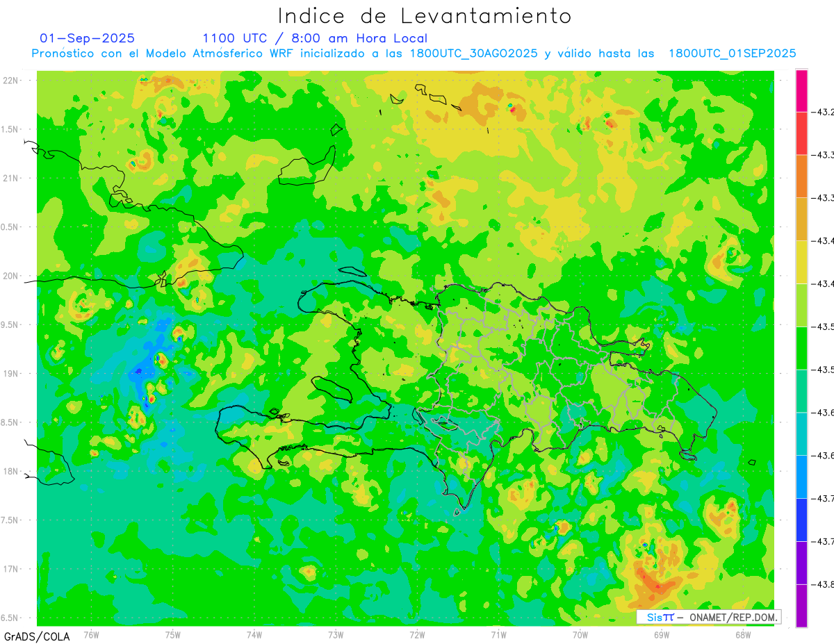Click the "19N" latitude label

click(12, 373)
